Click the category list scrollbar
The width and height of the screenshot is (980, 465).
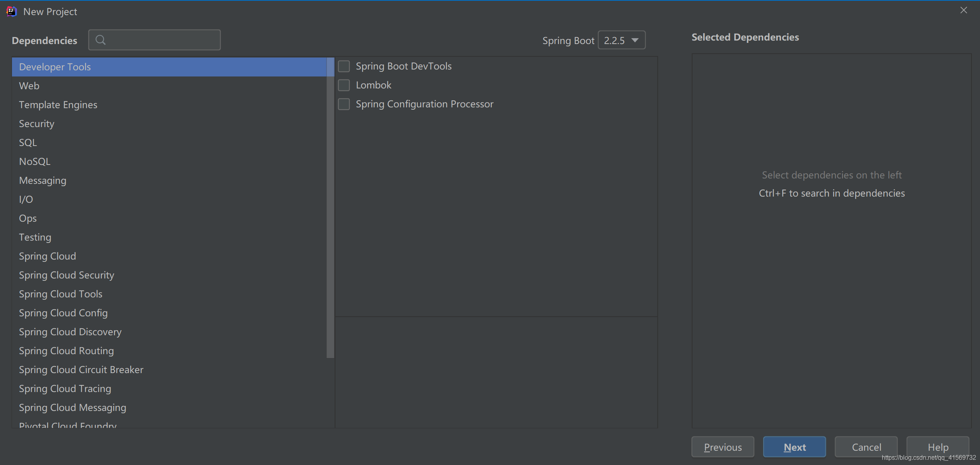click(330, 209)
